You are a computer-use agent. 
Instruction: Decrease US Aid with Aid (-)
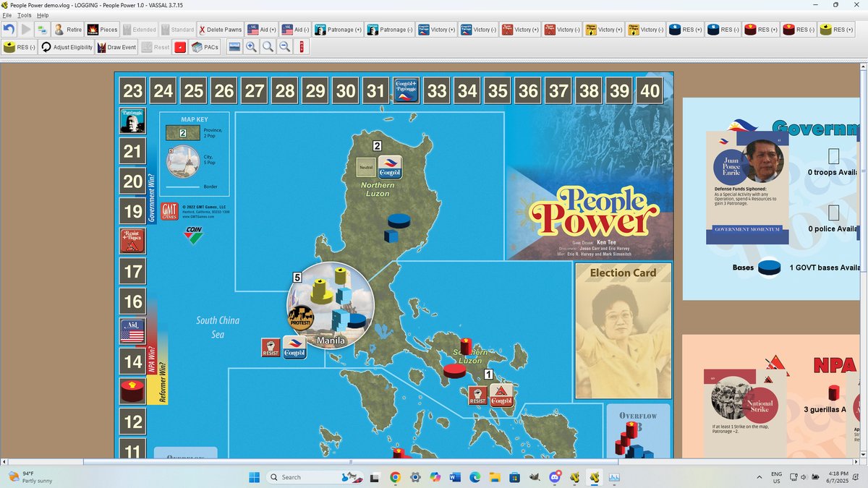click(x=295, y=30)
